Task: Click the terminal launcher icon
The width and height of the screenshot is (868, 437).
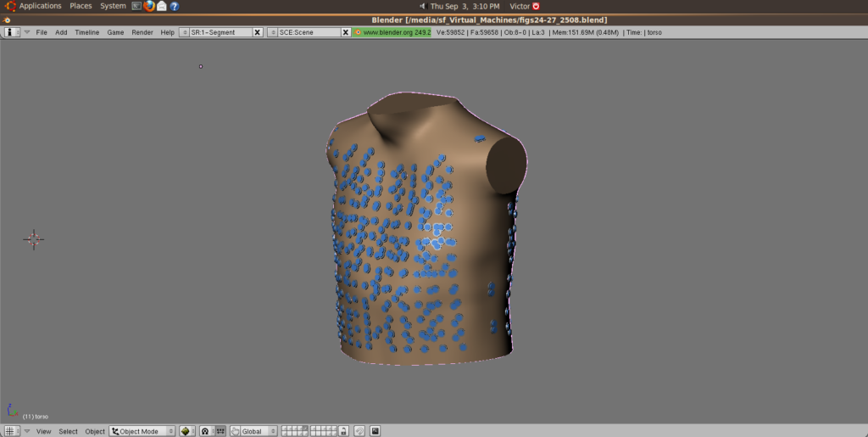Action: pyautogui.click(x=136, y=6)
